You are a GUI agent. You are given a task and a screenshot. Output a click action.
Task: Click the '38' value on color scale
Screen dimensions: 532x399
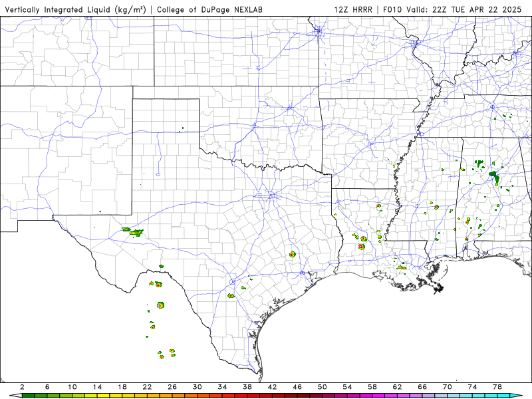247,387
